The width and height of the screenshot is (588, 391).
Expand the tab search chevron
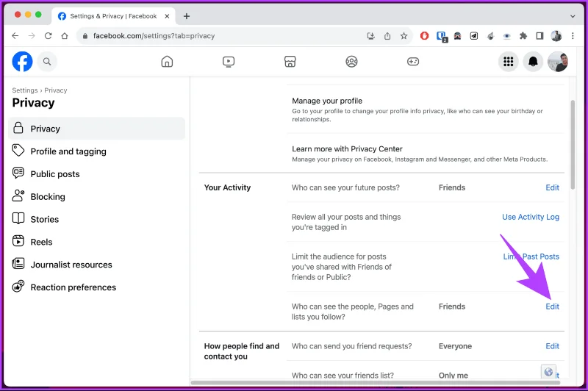pos(573,16)
